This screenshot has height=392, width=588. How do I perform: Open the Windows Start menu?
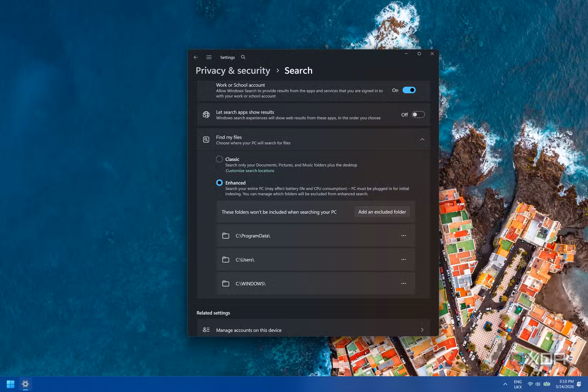point(10,384)
